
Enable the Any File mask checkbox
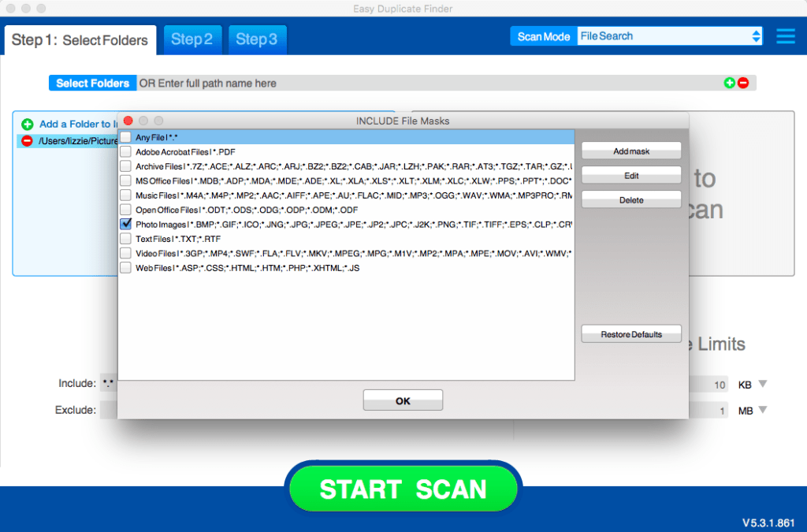[x=125, y=136]
